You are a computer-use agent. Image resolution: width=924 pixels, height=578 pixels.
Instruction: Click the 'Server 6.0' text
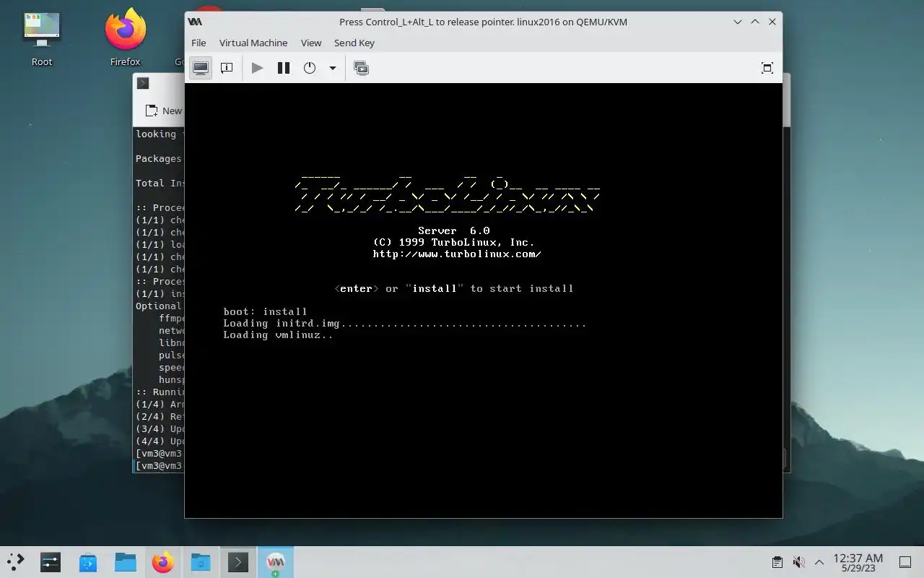point(454,231)
